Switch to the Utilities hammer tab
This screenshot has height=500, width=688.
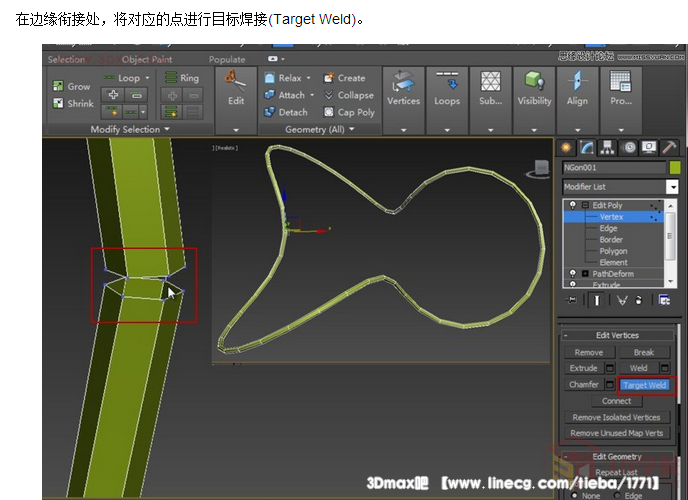click(x=669, y=147)
